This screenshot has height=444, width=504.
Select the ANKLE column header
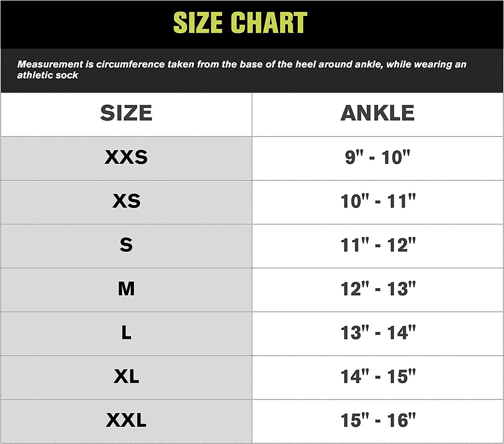click(378, 113)
